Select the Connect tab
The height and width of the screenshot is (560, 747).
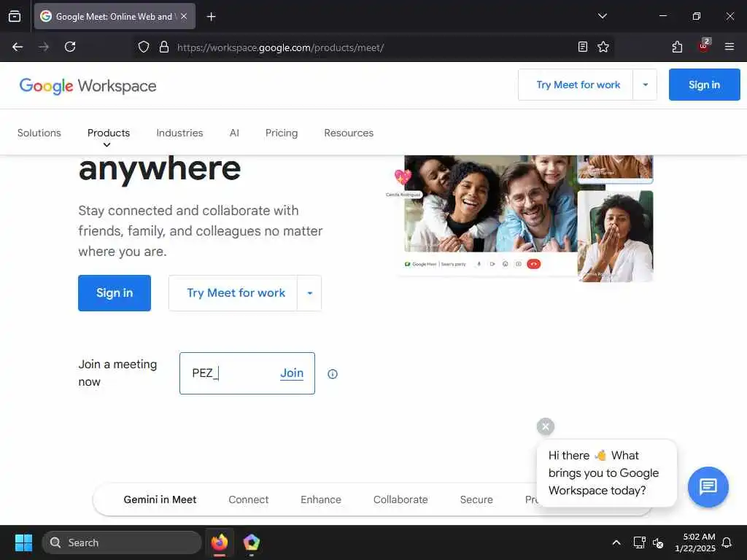pos(248,499)
